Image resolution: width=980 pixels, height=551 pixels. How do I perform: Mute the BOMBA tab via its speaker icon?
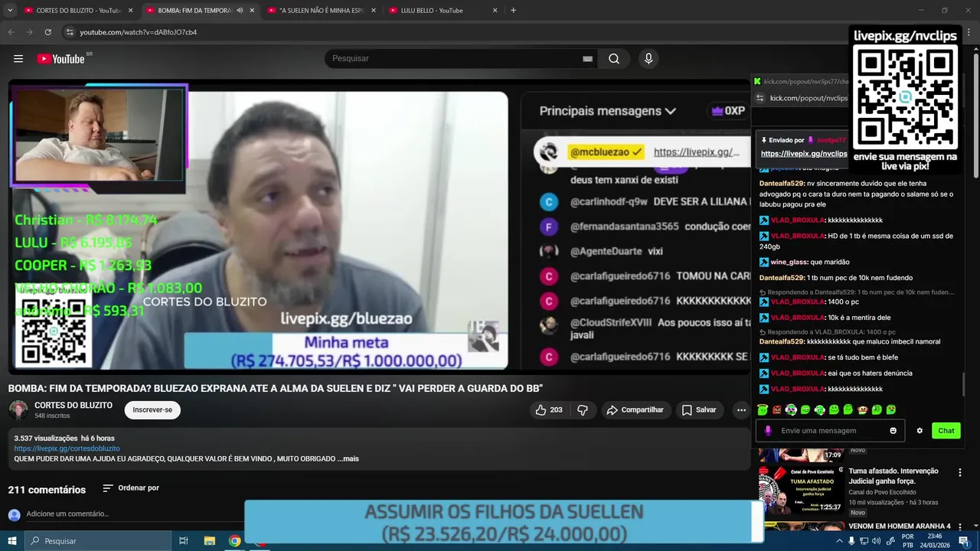click(x=240, y=11)
